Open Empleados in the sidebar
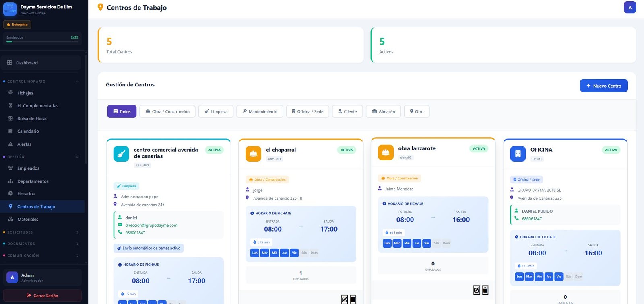The width and height of the screenshot is (644, 304). pyautogui.click(x=28, y=168)
